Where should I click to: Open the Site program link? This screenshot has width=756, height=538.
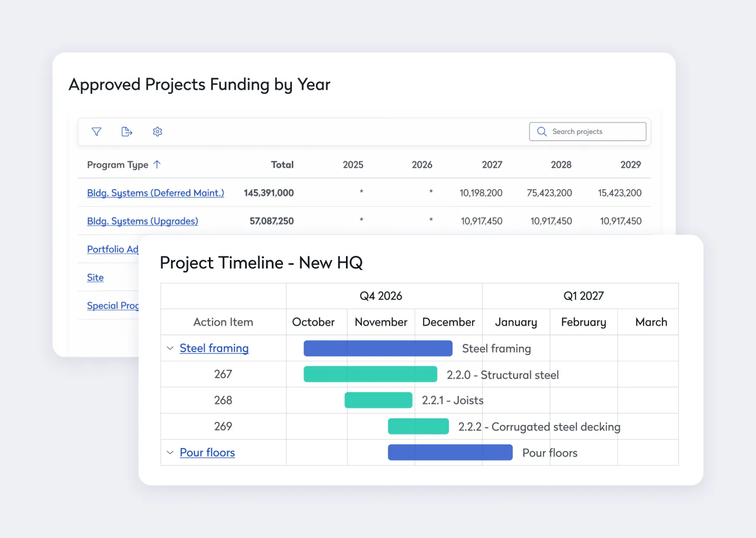click(x=95, y=277)
